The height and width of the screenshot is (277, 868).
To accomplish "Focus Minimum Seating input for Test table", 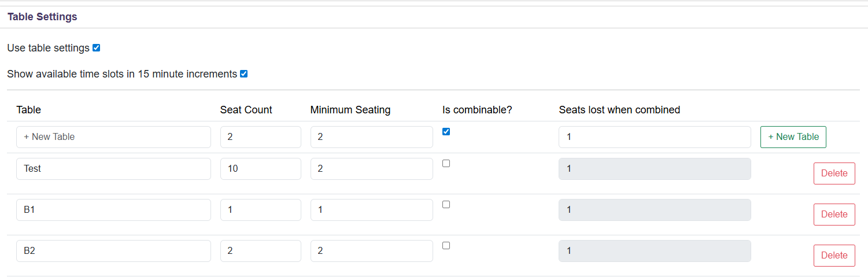I will tap(371, 169).
